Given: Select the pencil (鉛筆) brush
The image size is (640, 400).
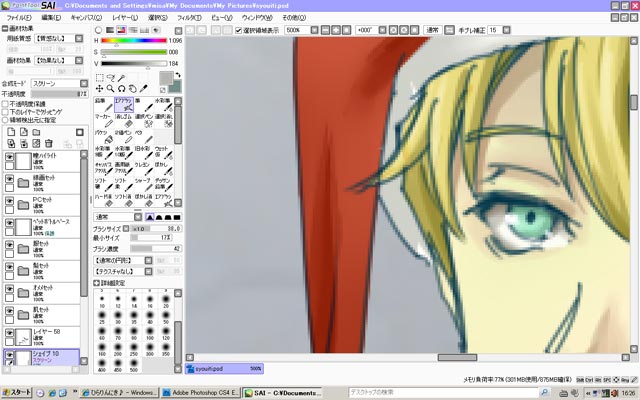Looking at the screenshot, I should [104, 104].
